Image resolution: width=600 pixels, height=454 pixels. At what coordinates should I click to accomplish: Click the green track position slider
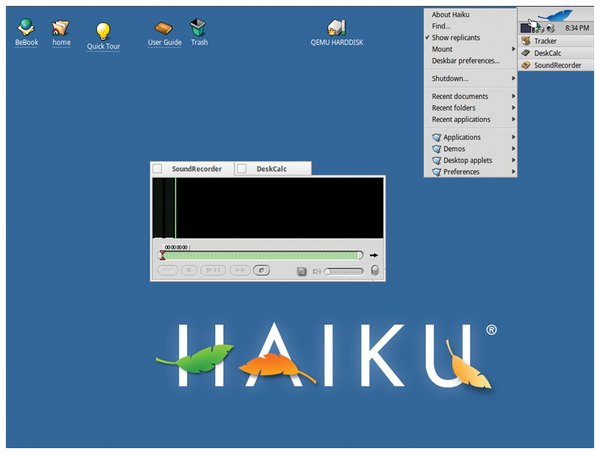click(x=260, y=255)
